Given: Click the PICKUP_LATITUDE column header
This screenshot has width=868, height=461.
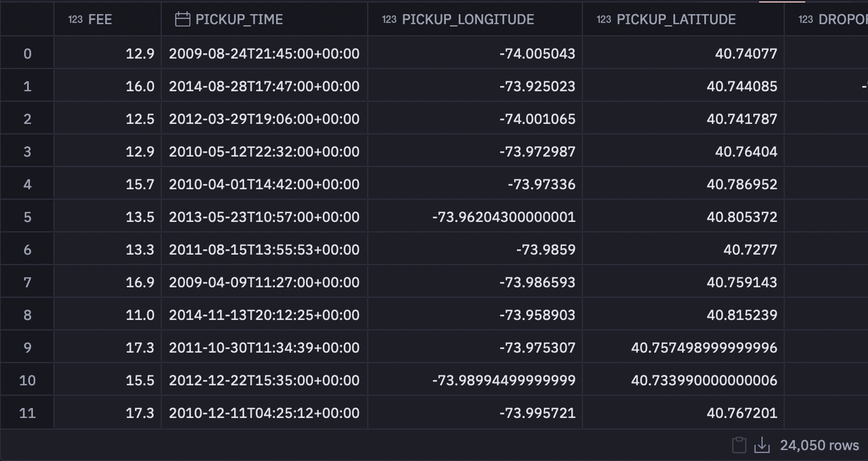Looking at the screenshot, I should [676, 20].
